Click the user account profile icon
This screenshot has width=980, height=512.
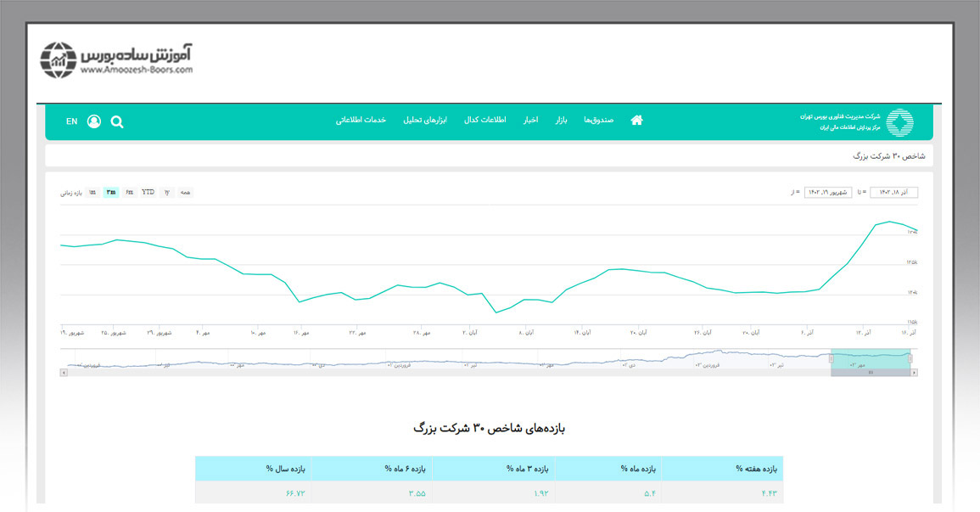93,121
